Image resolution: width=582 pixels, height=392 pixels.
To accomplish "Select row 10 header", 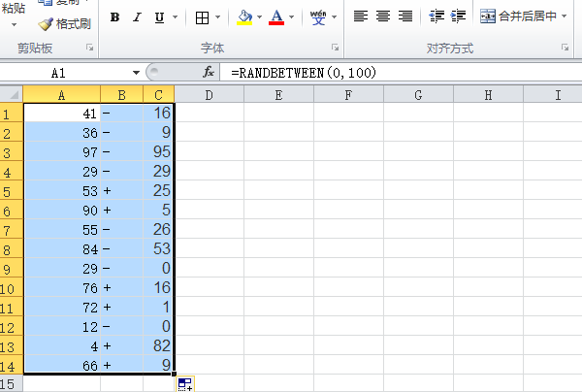I will (11, 287).
